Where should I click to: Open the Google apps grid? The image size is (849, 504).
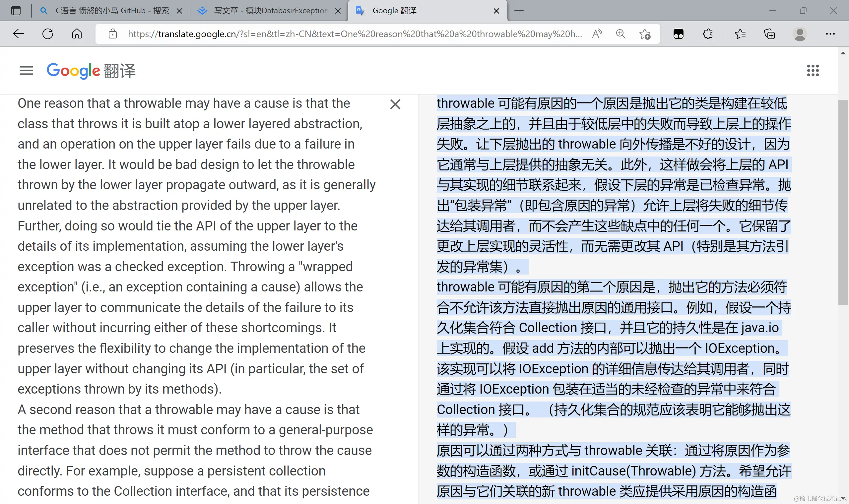(813, 71)
